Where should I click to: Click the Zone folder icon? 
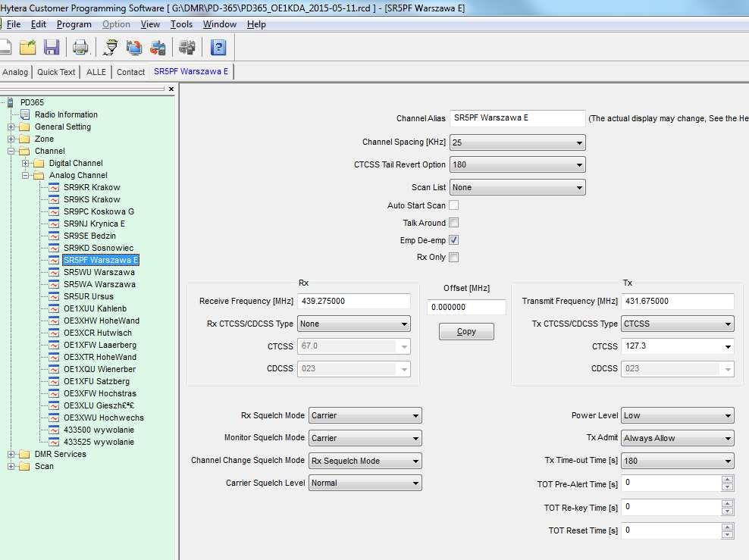click(24, 139)
